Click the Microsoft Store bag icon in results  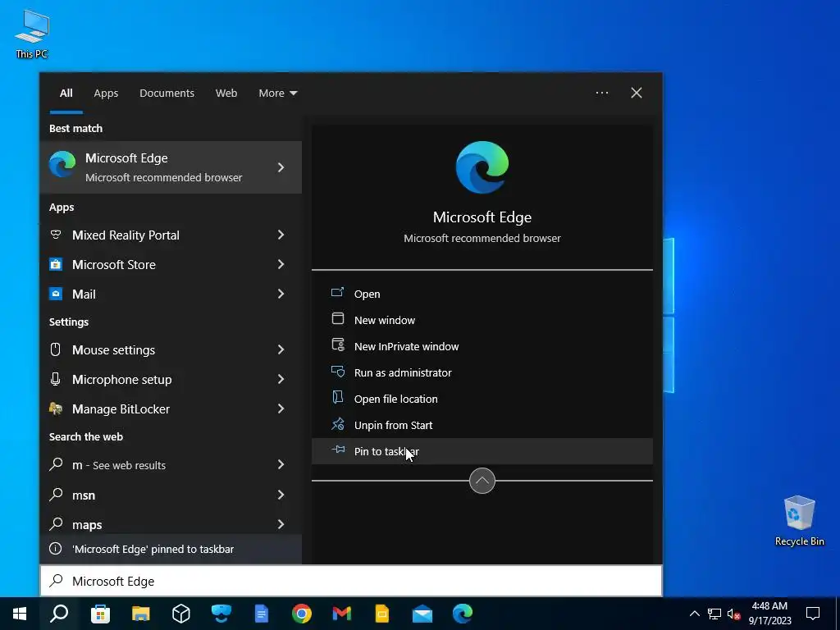[x=56, y=264]
